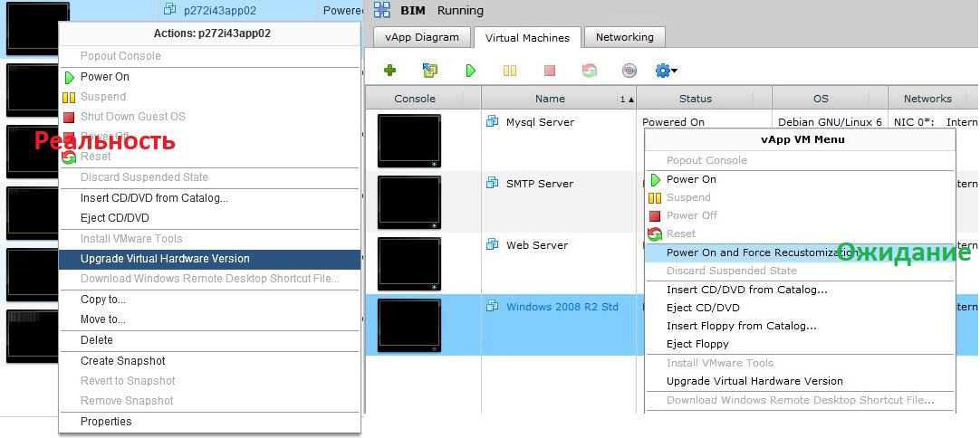Select Popout Console in the p272i43app02 Actions menu
Screen dimensions: 980x438
pos(209,55)
